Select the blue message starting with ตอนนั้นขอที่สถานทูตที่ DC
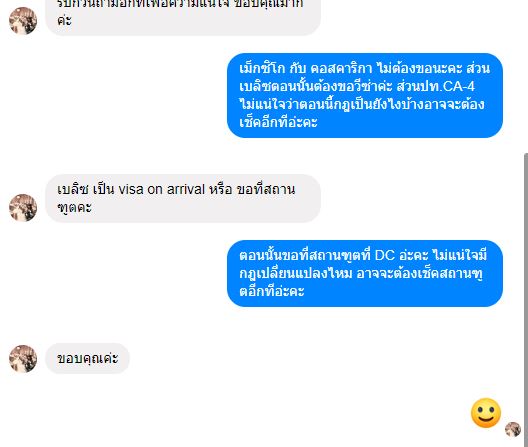Image resolution: width=528 pixels, height=447 pixels. click(365, 274)
